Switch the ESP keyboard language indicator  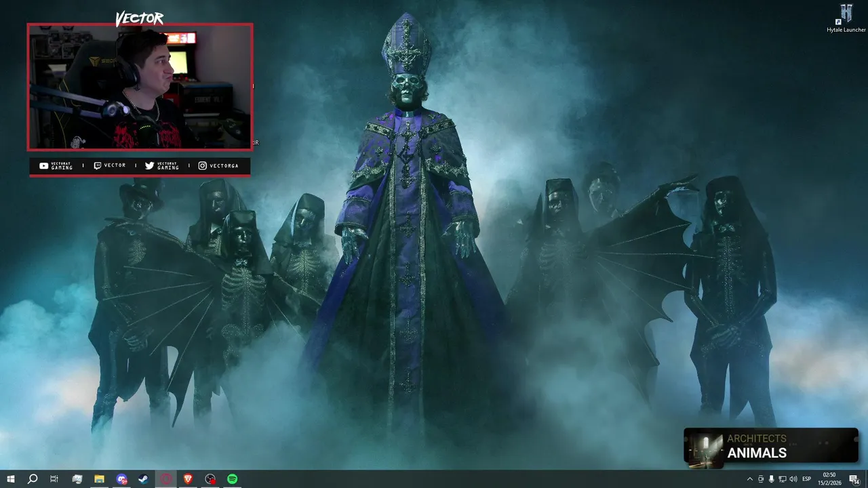(x=807, y=479)
